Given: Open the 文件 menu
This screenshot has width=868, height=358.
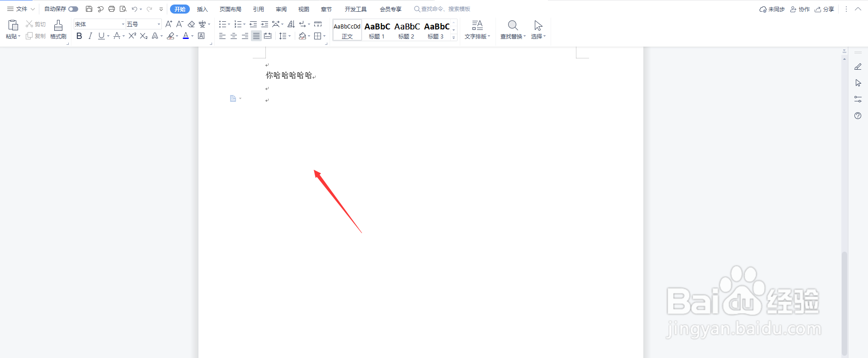Looking at the screenshot, I should click(21, 9).
